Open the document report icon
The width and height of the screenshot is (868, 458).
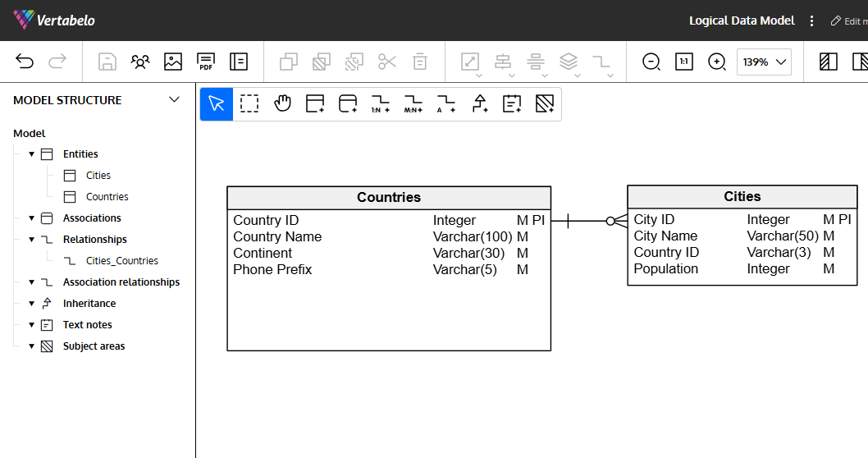pos(239,62)
